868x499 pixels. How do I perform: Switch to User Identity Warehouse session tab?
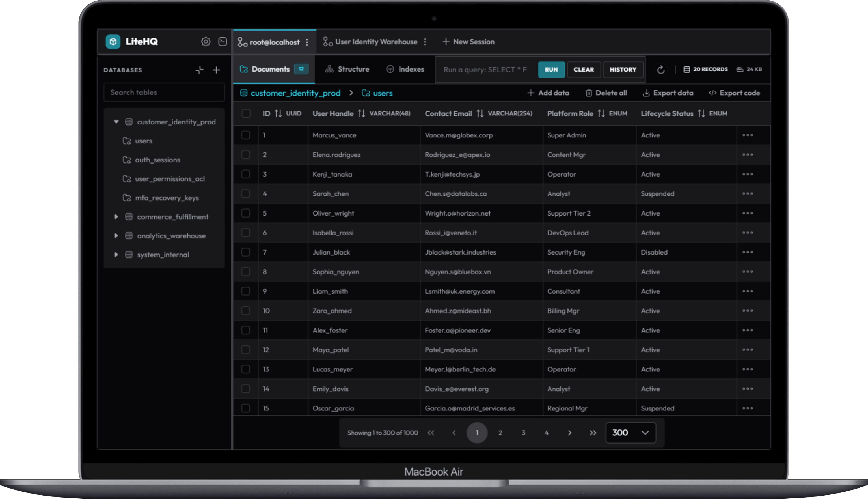[x=376, y=42]
